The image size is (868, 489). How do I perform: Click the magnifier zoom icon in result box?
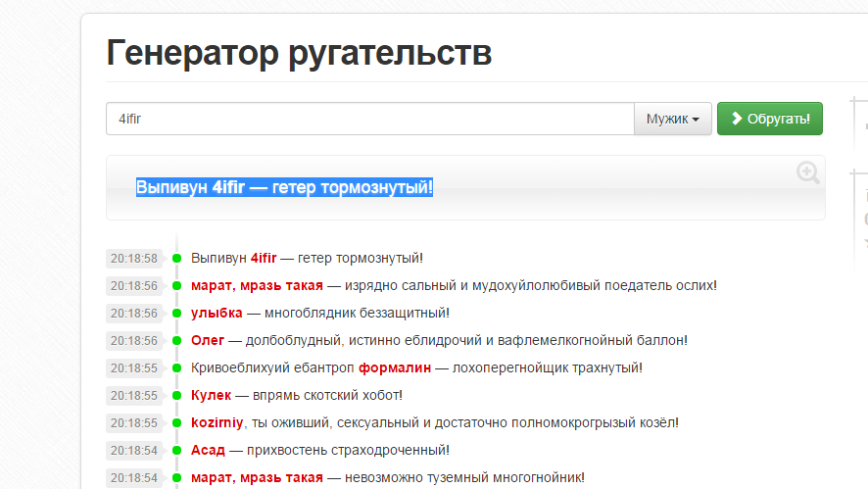click(x=807, y=173)
